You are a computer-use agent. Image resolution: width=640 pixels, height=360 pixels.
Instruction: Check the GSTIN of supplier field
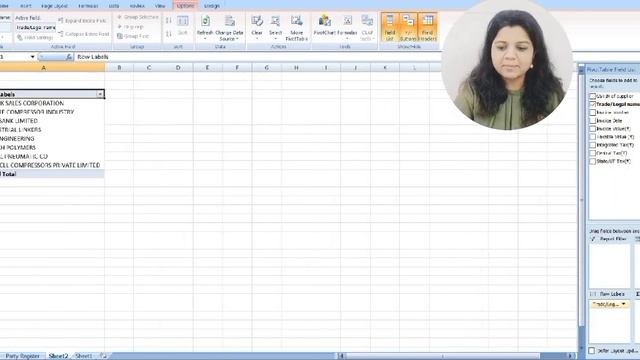(x=592, y=96)
